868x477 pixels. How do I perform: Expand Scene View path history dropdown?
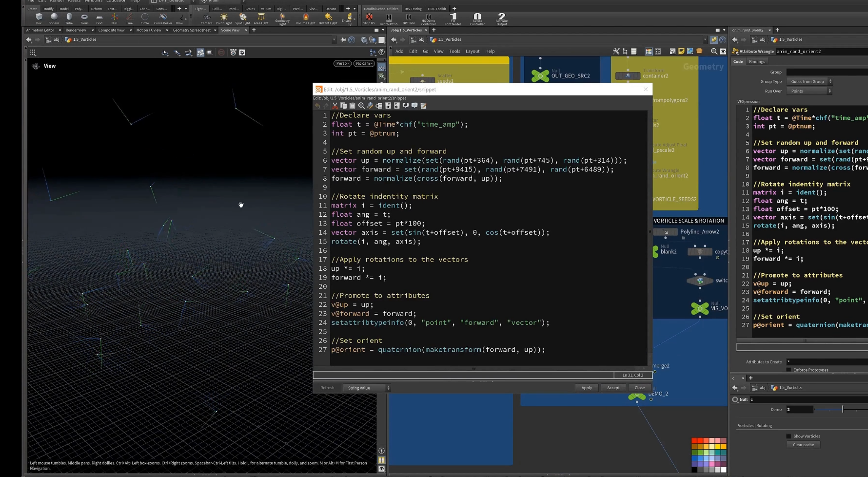334,40
